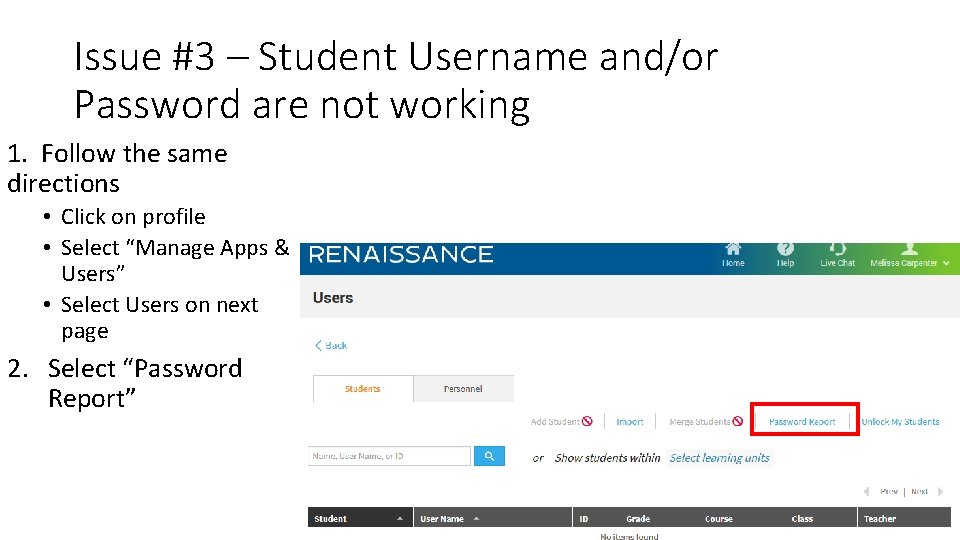Go back using the Back link
Viewport: 960px width, 540px height.
coord(331,345)
